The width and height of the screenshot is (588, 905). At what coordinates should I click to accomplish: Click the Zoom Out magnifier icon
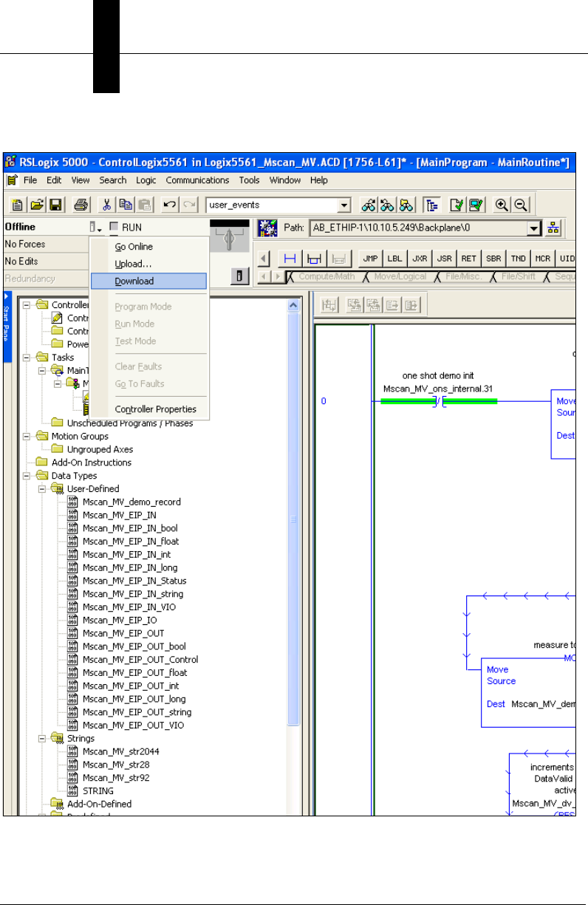521,205
